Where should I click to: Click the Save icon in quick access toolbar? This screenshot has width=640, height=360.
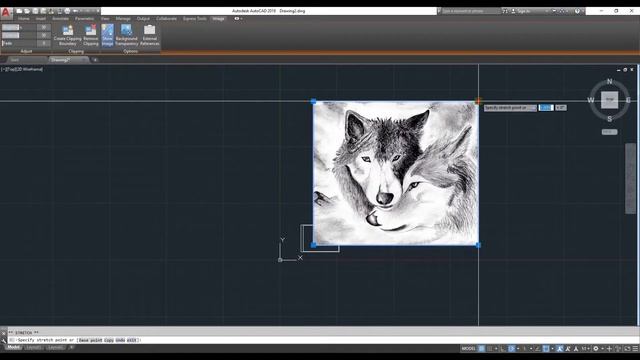pyautogui.click(x=36, y=11)
